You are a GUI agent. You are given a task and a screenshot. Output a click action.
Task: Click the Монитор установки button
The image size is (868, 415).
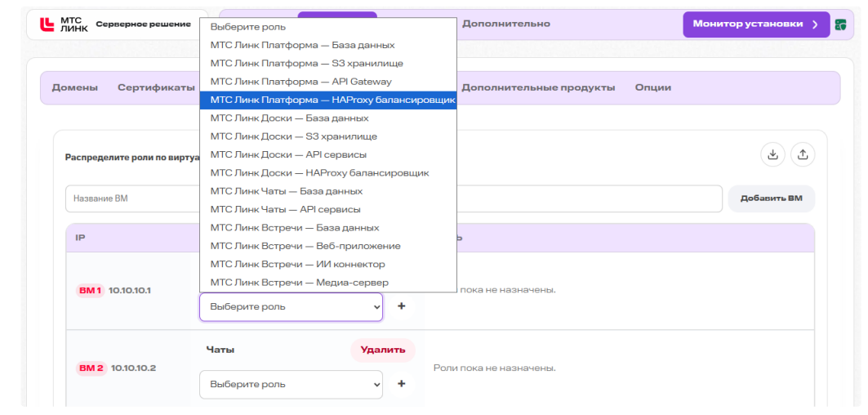tap(756, 25)
